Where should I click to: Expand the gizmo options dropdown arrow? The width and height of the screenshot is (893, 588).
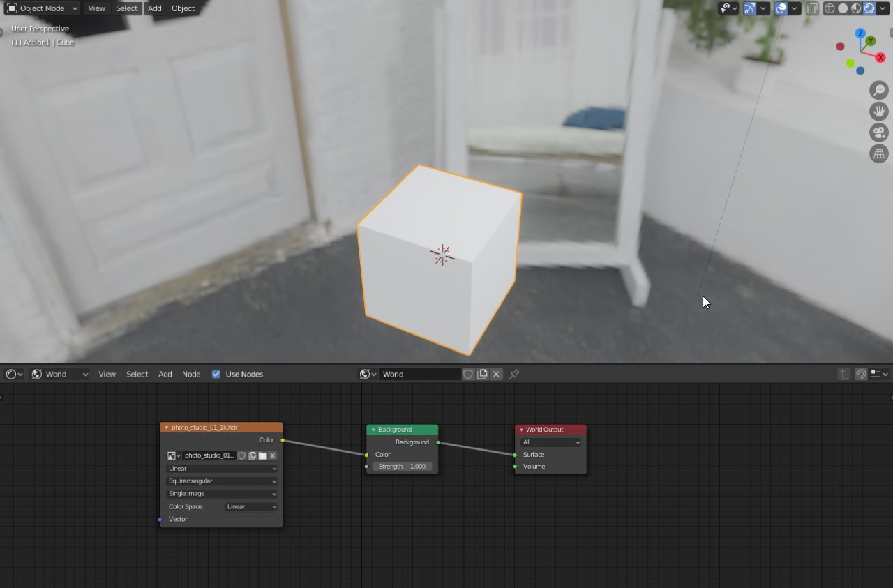[x=764, y=8]
